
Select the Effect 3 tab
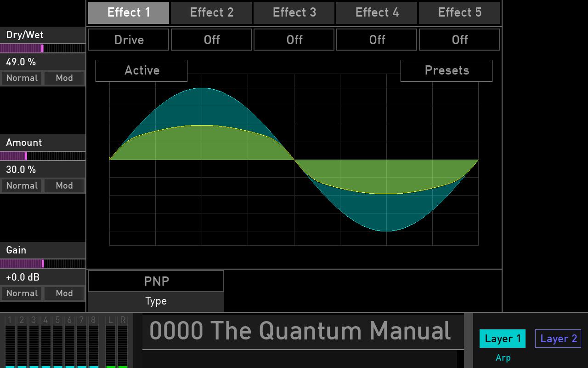[294, 12]
